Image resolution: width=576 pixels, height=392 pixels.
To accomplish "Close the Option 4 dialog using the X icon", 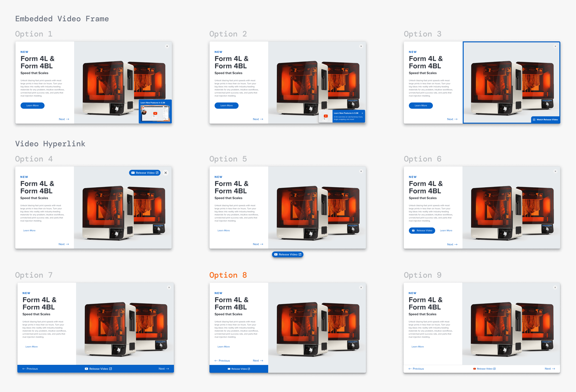I will click(x=166, y=173).
